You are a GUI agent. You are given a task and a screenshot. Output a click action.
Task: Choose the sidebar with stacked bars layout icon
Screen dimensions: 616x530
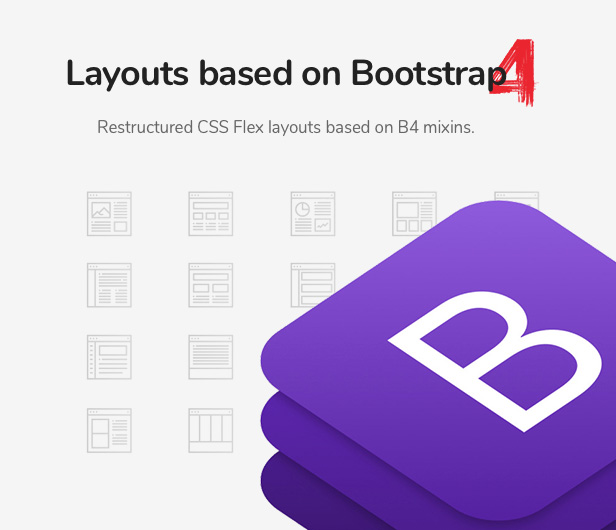(311, 285)
